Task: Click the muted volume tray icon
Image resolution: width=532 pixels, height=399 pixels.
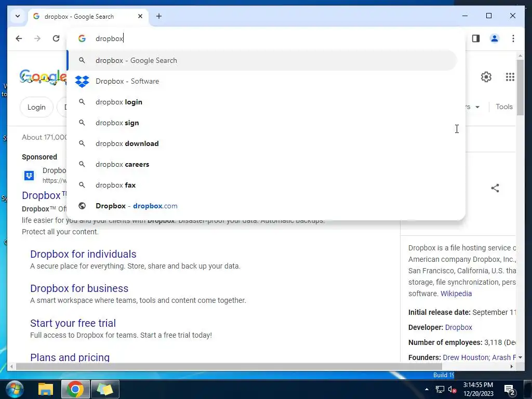Action: click(x=452, y=389)
